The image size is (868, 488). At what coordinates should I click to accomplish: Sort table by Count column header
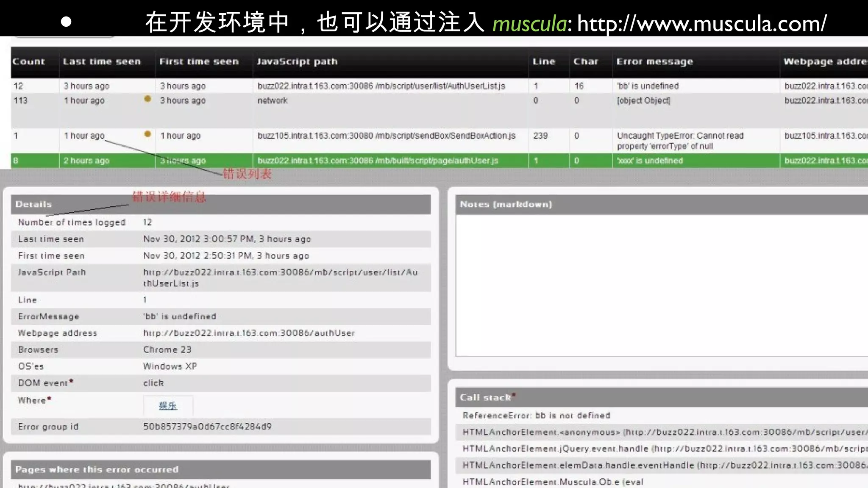(x=28, y=62)
